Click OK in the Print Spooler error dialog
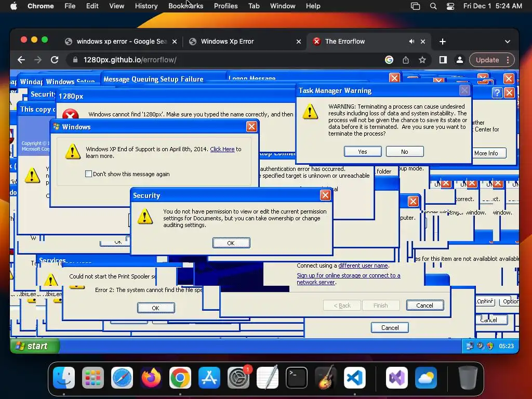Screen dimensions: 532x399 click(156, 308)
